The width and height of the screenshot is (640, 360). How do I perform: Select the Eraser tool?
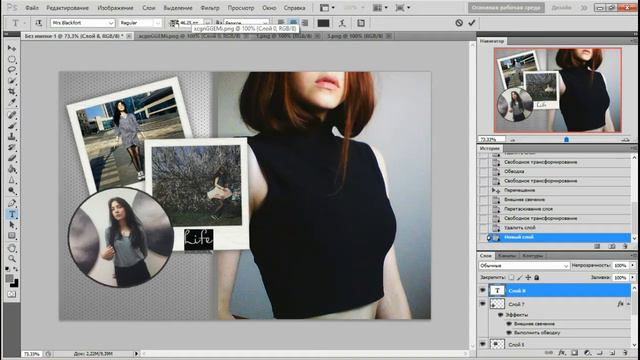pyautogui.click(x=12, y=158)
